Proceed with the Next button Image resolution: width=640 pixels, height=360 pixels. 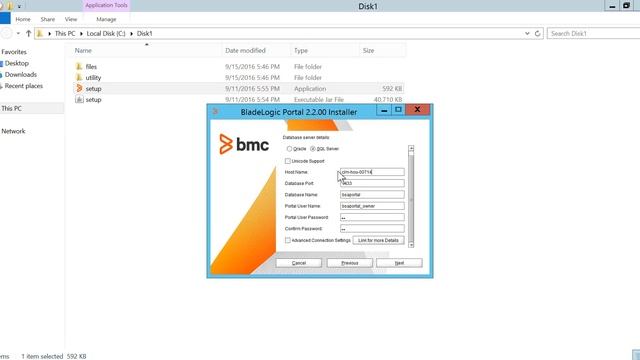coord(399,263)
